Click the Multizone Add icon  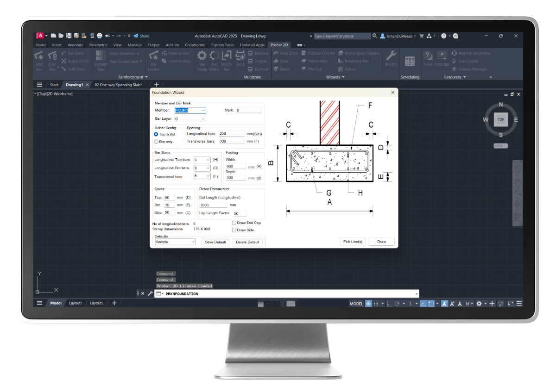[240, 56]
